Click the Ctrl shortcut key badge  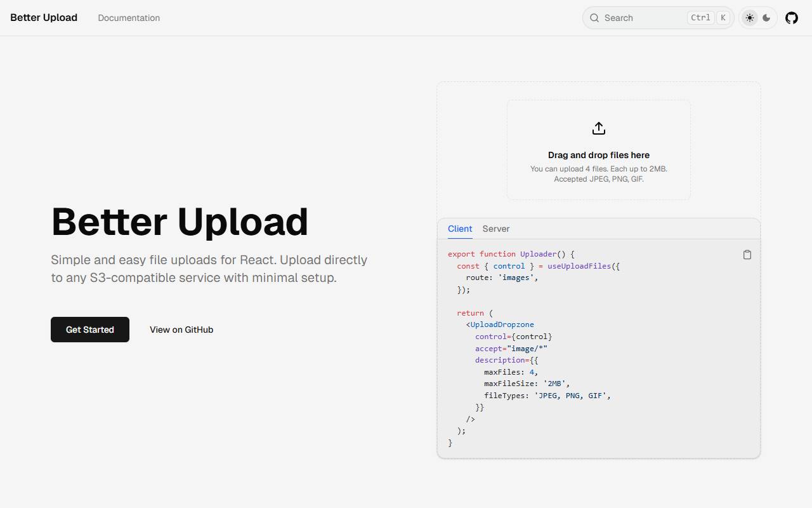click(700, 18)
